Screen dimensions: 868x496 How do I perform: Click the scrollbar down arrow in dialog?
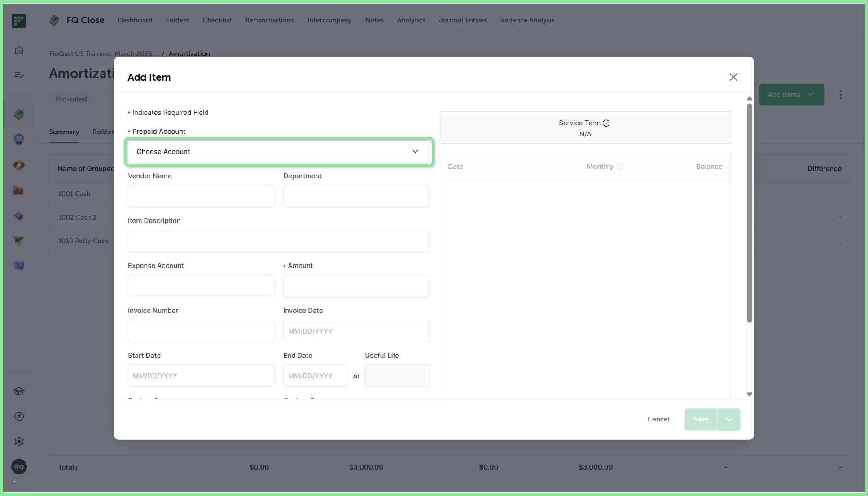tap(749, 395)
